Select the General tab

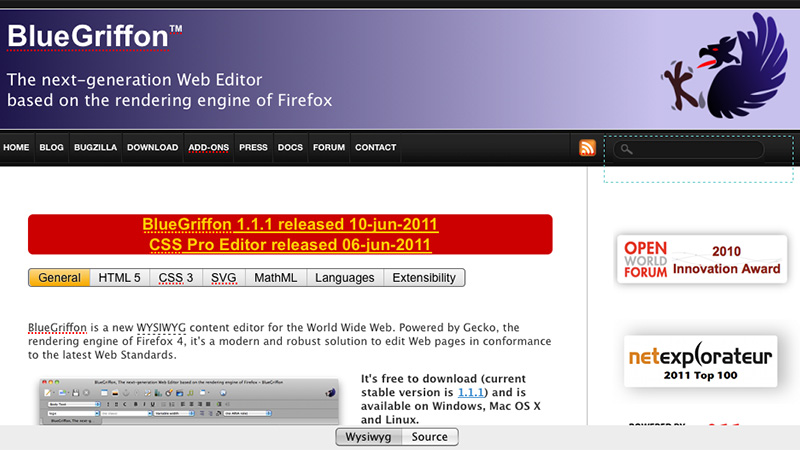(59, 278)
